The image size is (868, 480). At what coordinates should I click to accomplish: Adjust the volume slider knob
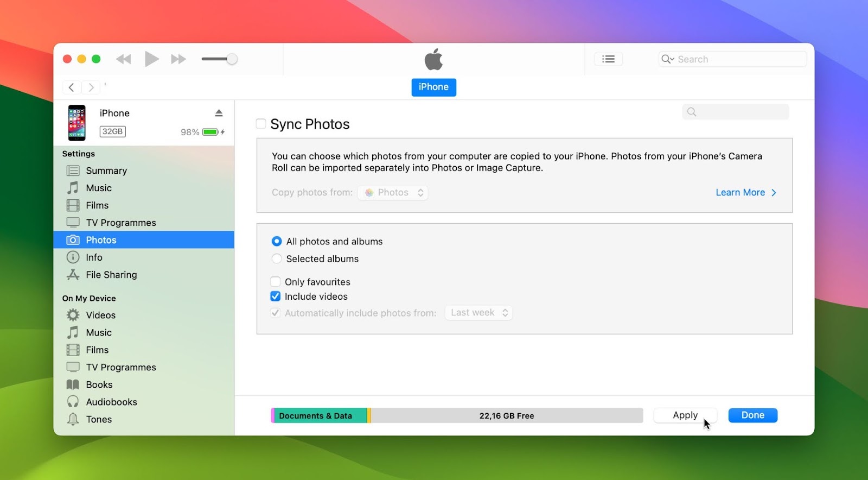[x=232, y=59]
